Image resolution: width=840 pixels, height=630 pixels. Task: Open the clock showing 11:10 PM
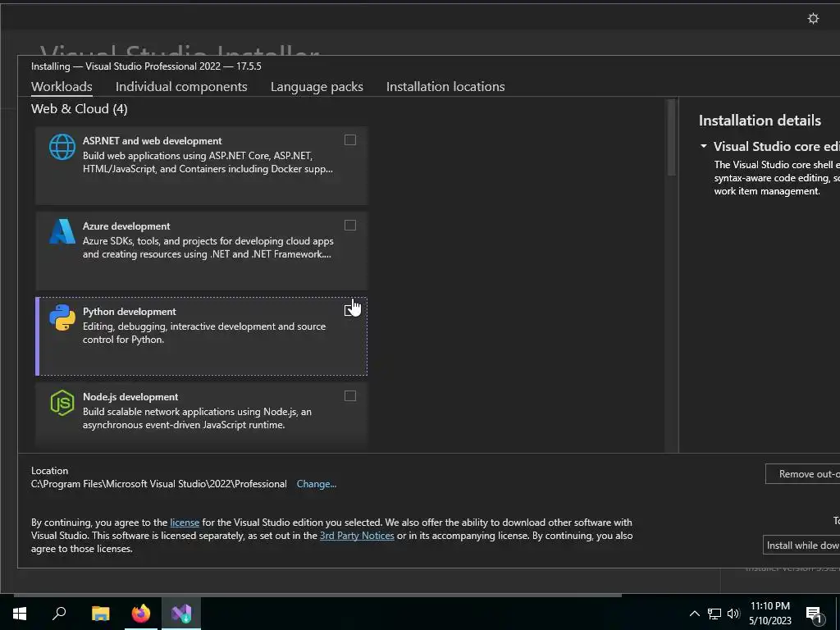769,613
